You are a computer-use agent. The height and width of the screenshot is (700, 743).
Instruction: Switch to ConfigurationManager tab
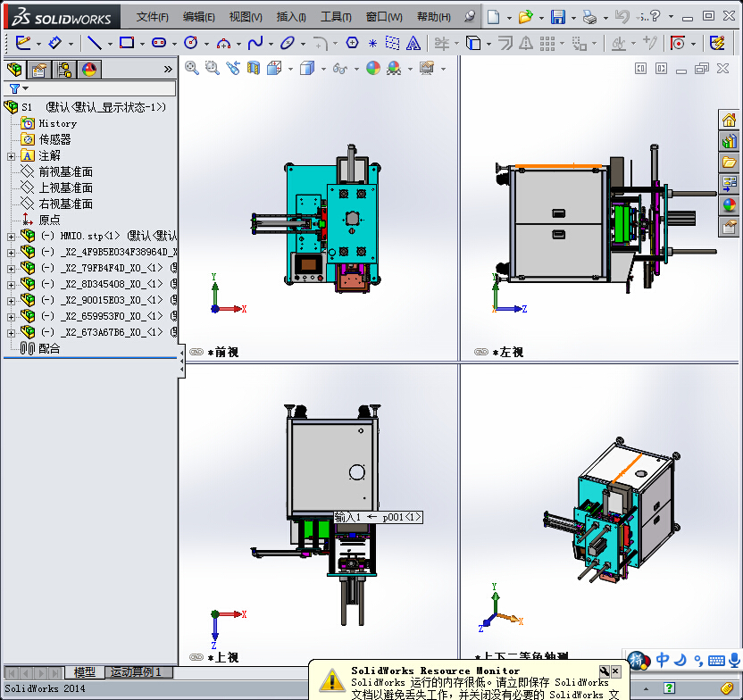click(64, 71)
